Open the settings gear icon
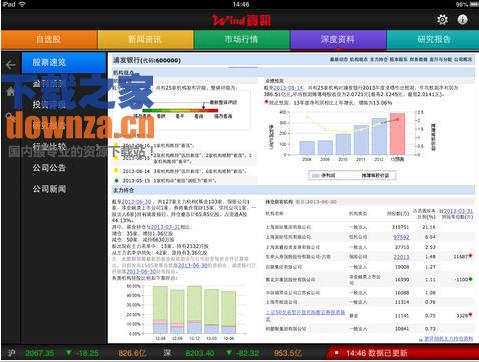 [x=442, y=20]
